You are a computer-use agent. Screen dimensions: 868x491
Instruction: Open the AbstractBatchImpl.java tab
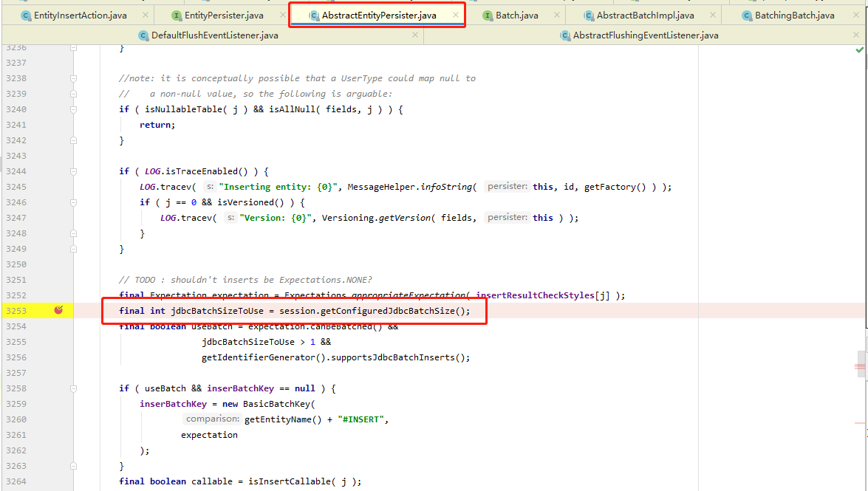(645, 16)
